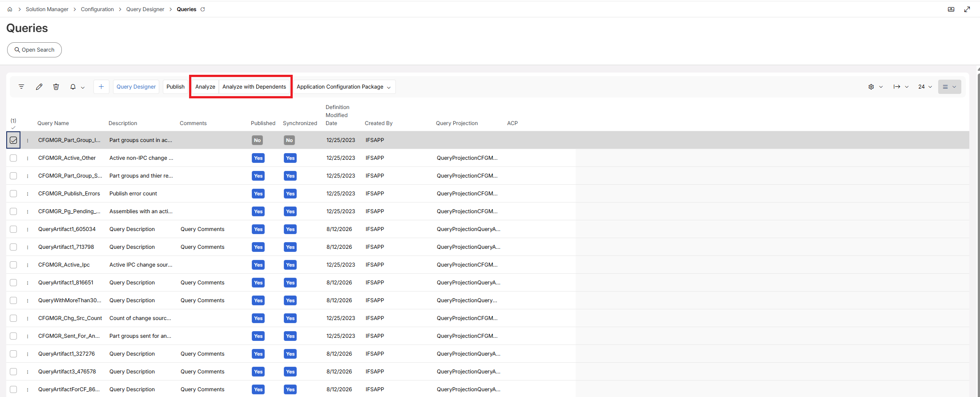
Task: Click Published 'No' badge in first row
Action: (x=257, y=140)
